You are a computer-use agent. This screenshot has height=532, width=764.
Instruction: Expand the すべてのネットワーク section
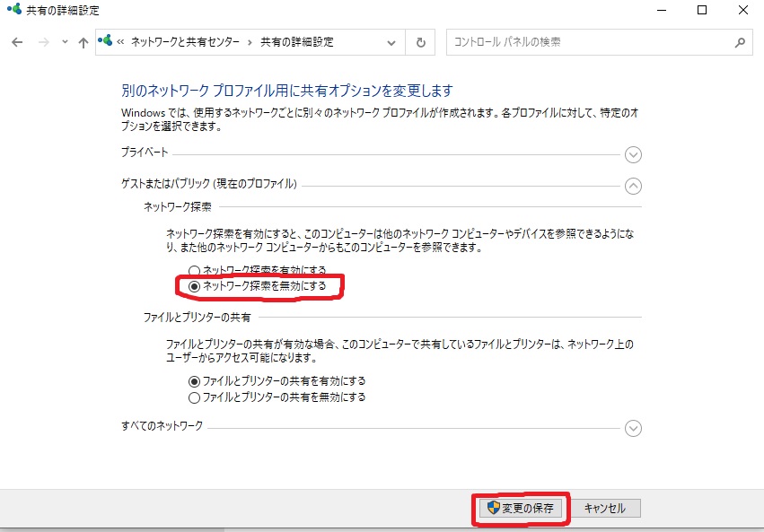pyautogui.click(x=633, y=429)
